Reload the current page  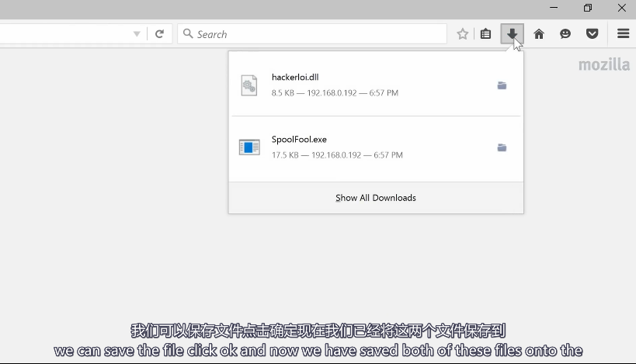pos(159,34)
